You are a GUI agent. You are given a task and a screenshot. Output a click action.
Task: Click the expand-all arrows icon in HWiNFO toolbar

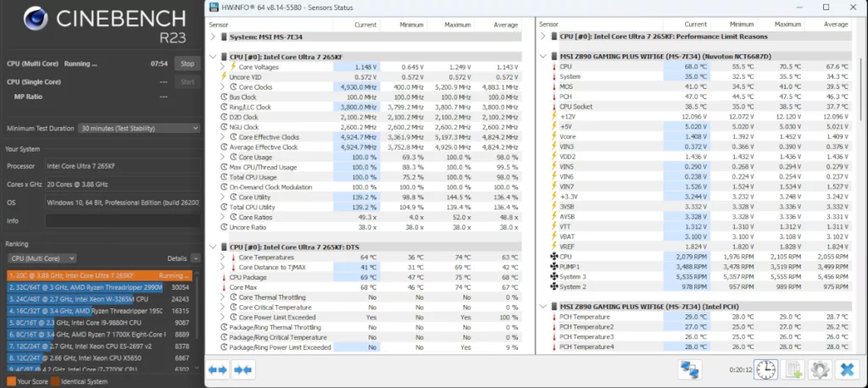pyautogui.click(x=218, y=370)
